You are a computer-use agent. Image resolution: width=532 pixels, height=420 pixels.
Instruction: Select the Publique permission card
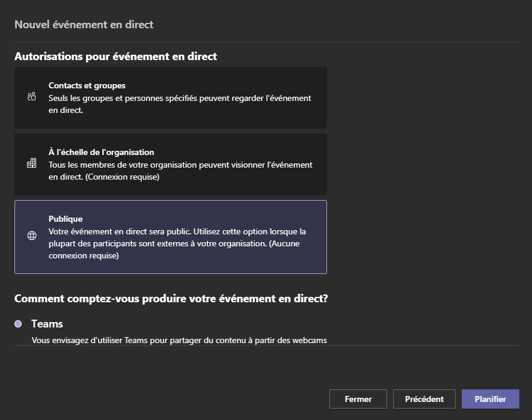click(171, 237)
